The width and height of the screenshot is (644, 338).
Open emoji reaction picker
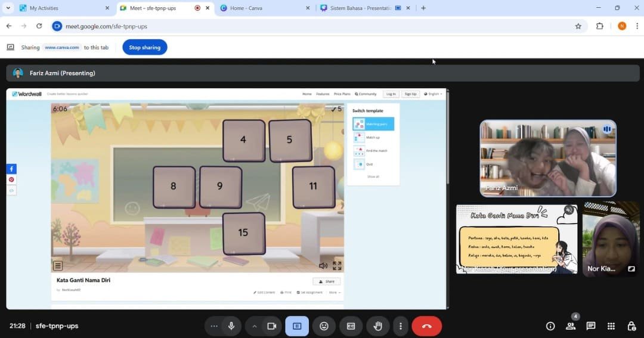(324, 326)
